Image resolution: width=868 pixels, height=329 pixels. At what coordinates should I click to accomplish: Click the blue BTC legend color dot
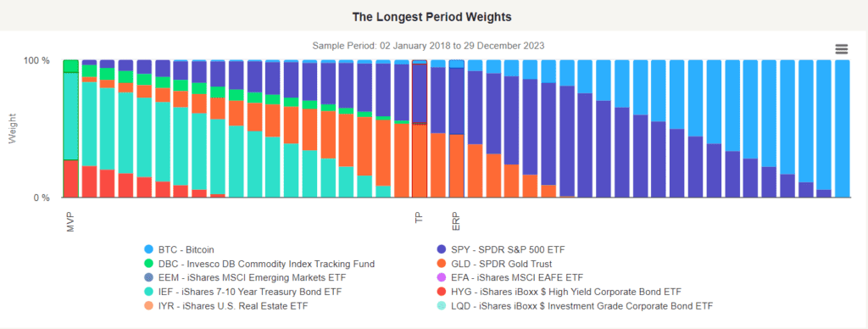point(147,250)
